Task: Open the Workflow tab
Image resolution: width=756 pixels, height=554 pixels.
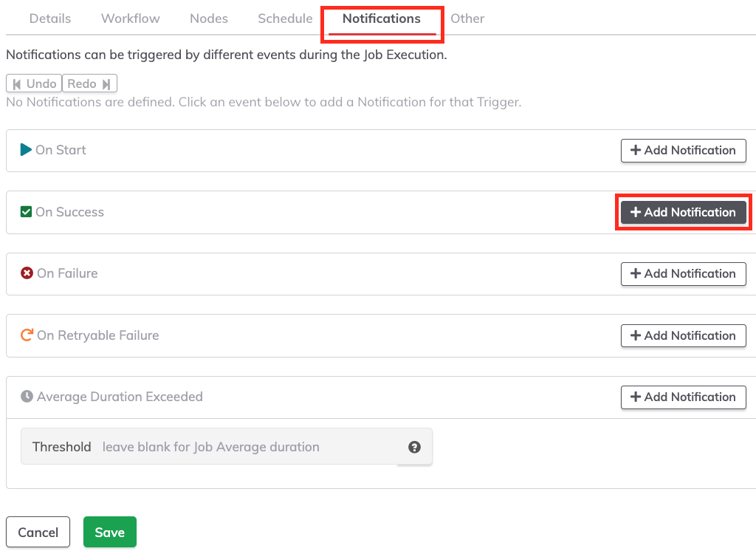Action: [130, 18]
